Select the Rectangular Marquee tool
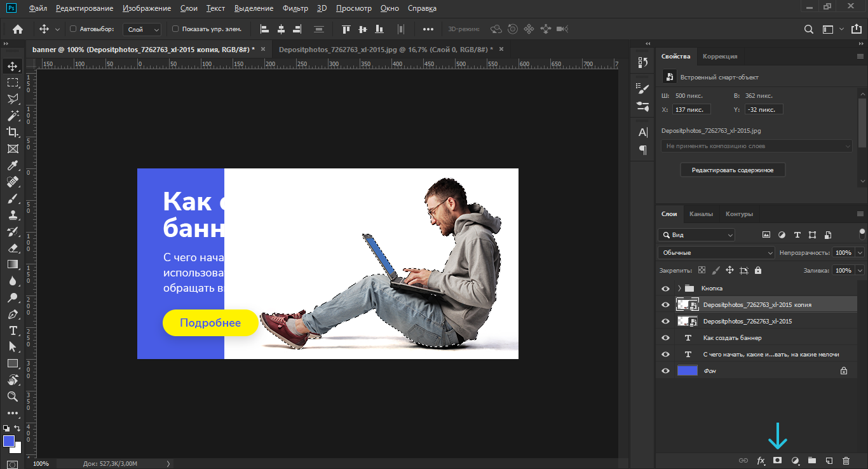The width and height of the screenshot is (868, 469). click(x=12, y=82)
